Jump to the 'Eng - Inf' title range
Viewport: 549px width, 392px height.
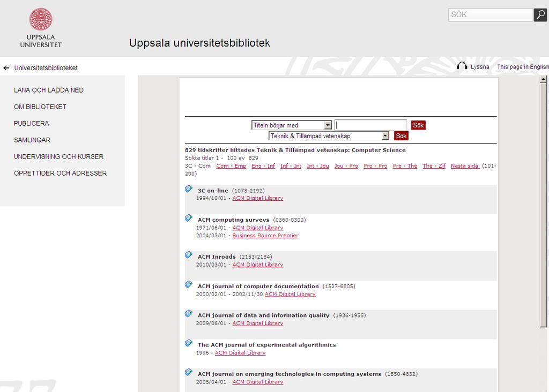click(263, 166)
